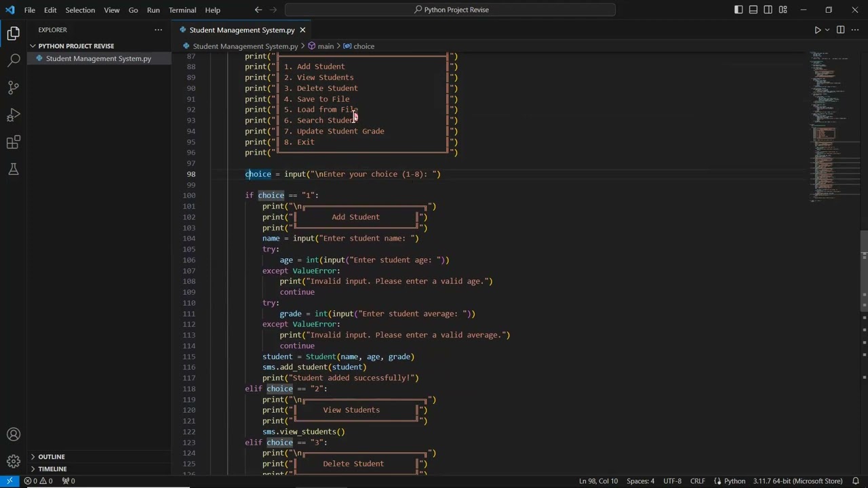This screenshot has height=488, width=868.
Task: Open the File menu
Action: 30,10
